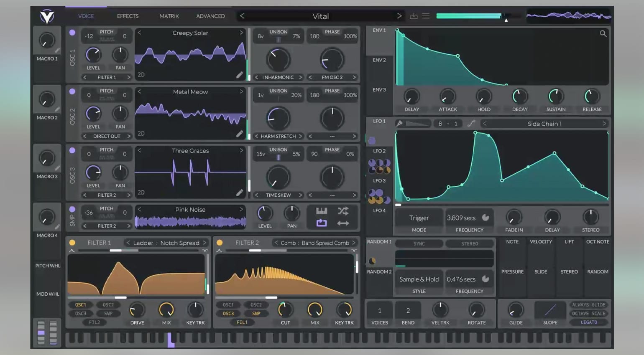Screen dimensions: 644x355
Task: Open the VOICE tab
Action: point(86,16)
